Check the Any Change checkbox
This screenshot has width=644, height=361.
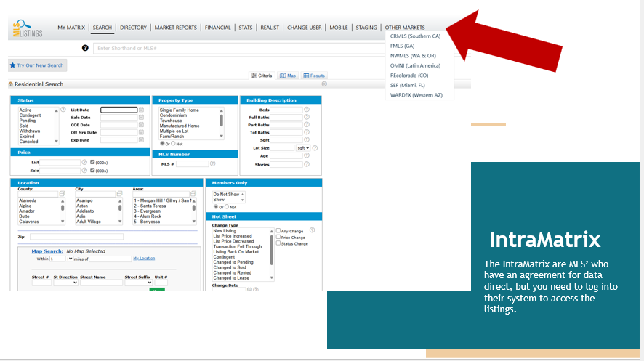278,230
